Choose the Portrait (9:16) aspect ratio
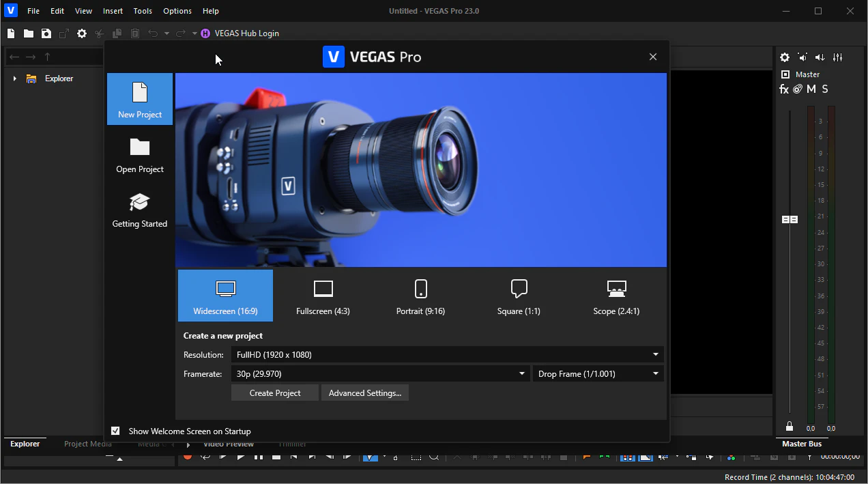The image size is (868, 484). point(420,296)
